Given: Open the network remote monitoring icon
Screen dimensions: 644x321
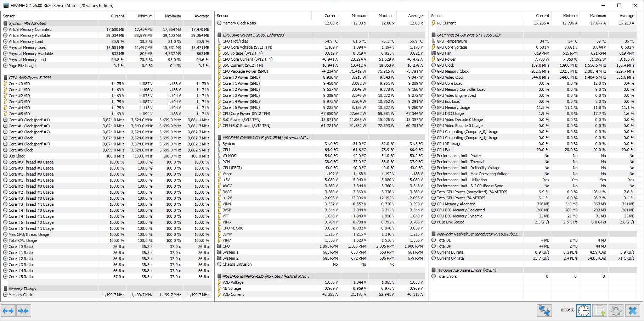Looking at the screenshot, I should click(x=544, y=311).
